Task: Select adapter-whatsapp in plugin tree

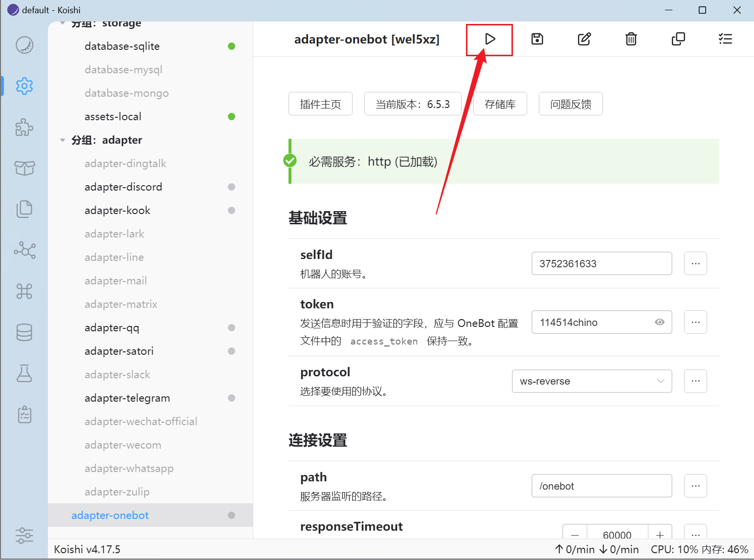Action: coord(150,469)
